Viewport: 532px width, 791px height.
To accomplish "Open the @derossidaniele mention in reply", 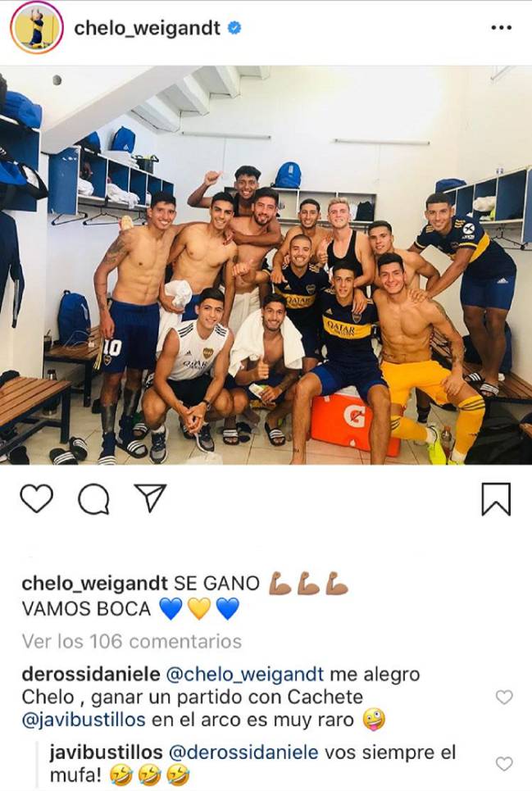I will [243, 752].
